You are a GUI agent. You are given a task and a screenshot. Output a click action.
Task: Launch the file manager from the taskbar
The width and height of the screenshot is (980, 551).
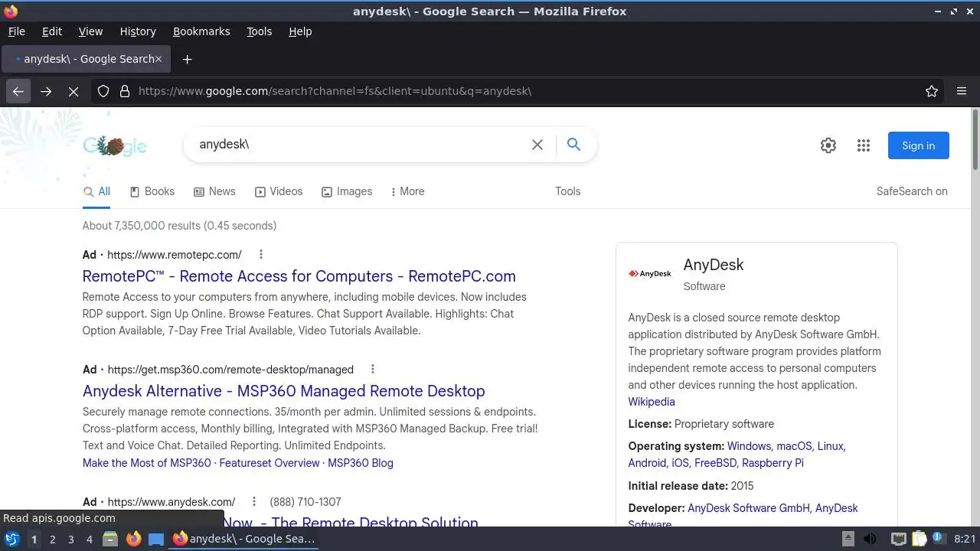pyautogui.click(x=110, y=539)
